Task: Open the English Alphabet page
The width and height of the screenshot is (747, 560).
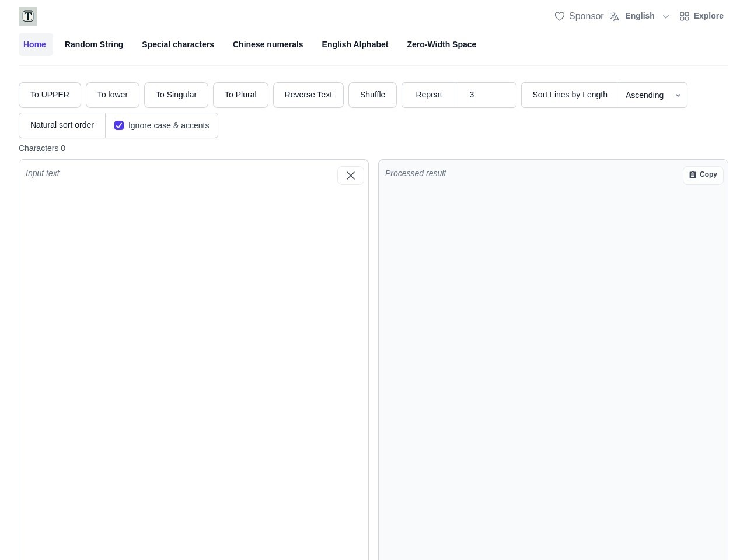Action: point(355,44)
